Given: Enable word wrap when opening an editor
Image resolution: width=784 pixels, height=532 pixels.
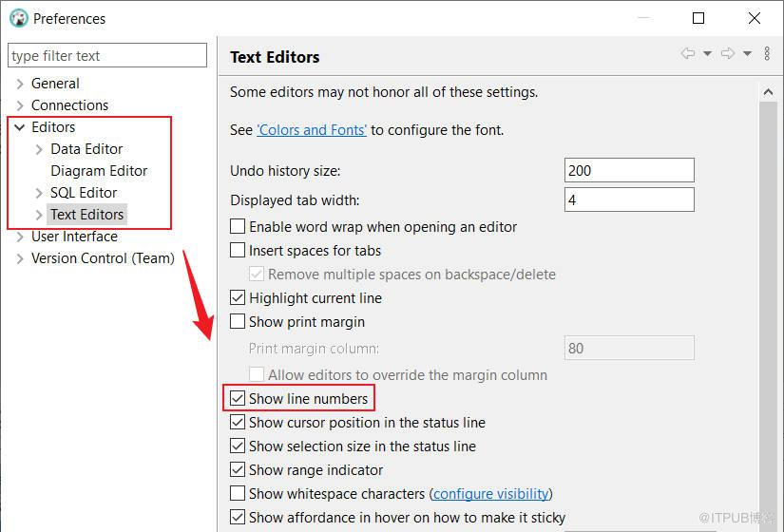Looking at the screenshot, I should coord(238,227).
